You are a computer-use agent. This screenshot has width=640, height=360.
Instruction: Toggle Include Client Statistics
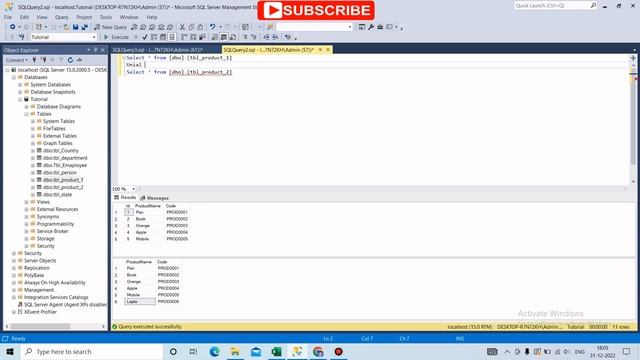202,37
